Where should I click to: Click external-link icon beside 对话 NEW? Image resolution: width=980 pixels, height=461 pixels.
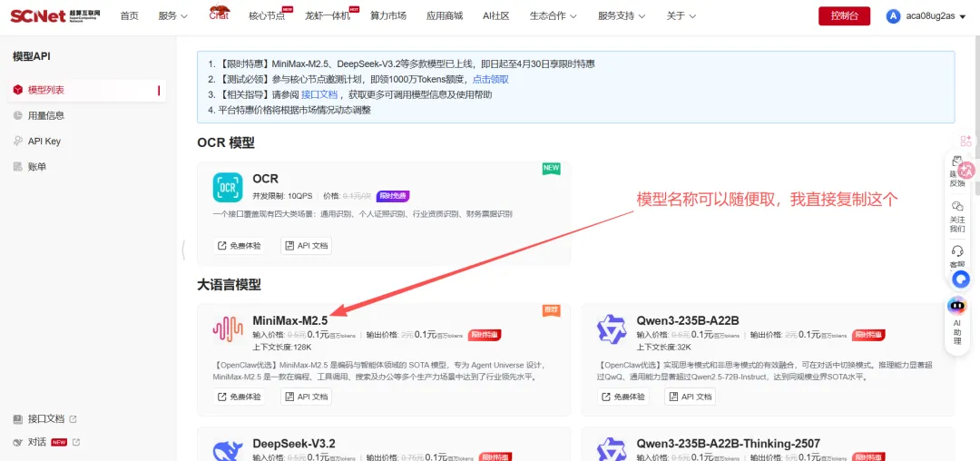coord(76,442)
